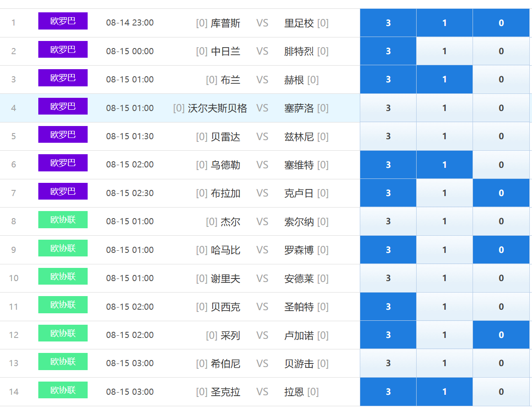Select the 1 option for 中日兰 vs 腓特烈
The height and width of the screenshot is (408, 532).
(x=444, y=51)
